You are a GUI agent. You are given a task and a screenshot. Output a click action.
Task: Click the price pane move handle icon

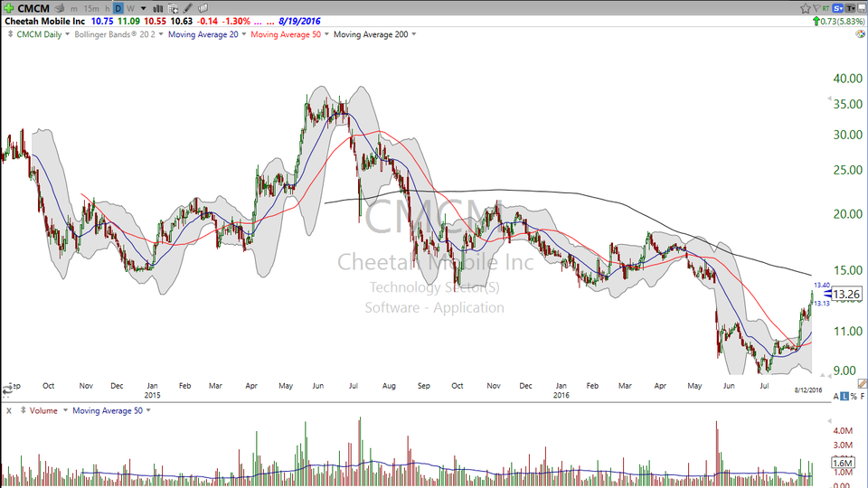click(10, 34)
